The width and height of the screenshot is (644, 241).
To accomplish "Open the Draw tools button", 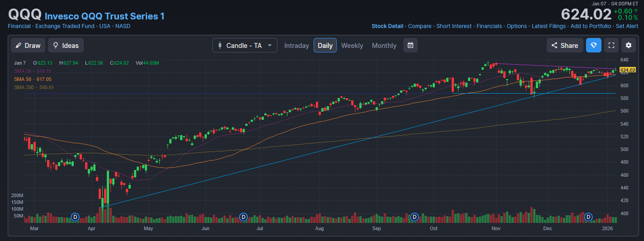I will [x=28, y=45].
